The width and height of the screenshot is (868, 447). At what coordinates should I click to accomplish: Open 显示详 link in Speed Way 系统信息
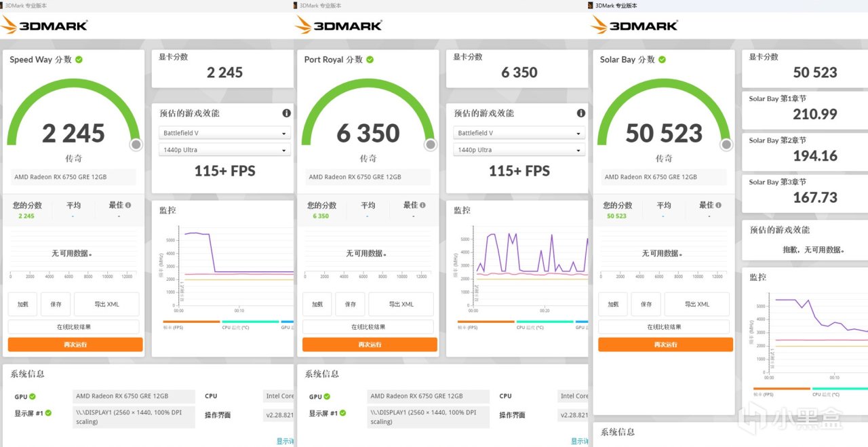[285, 441]
